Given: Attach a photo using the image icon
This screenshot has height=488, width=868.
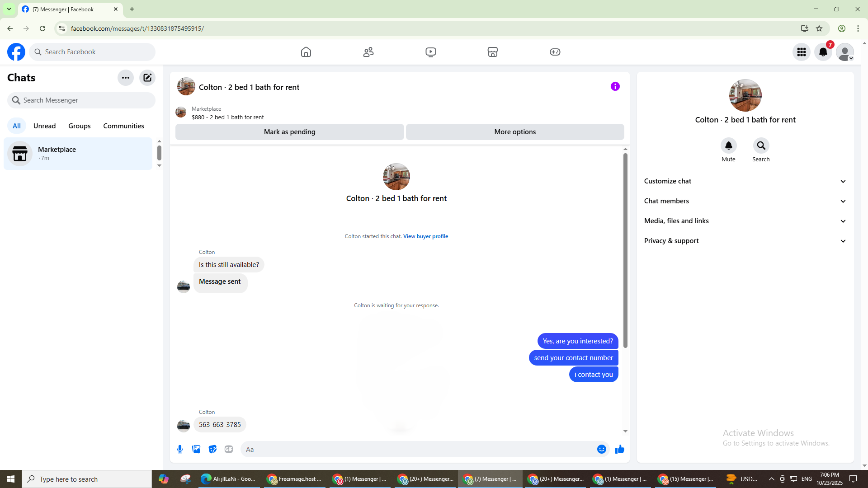Looking at the screenshot, I should point(196,449).
